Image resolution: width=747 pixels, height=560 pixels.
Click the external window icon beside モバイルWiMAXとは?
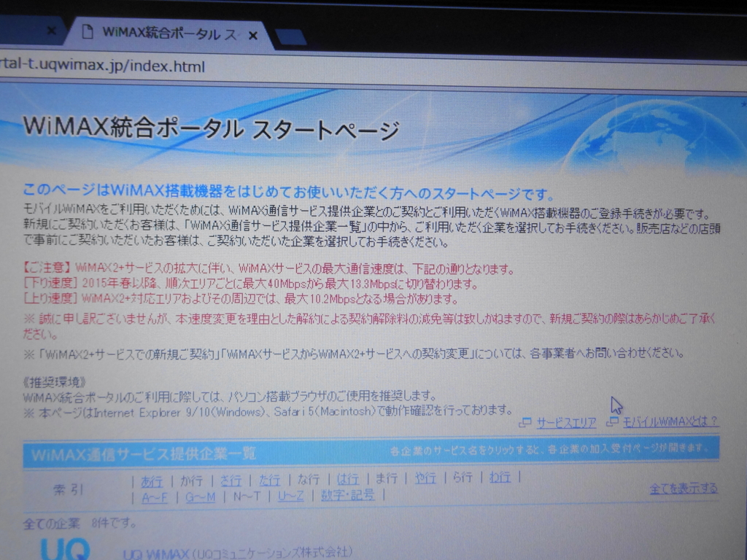[x=612, y=421]
